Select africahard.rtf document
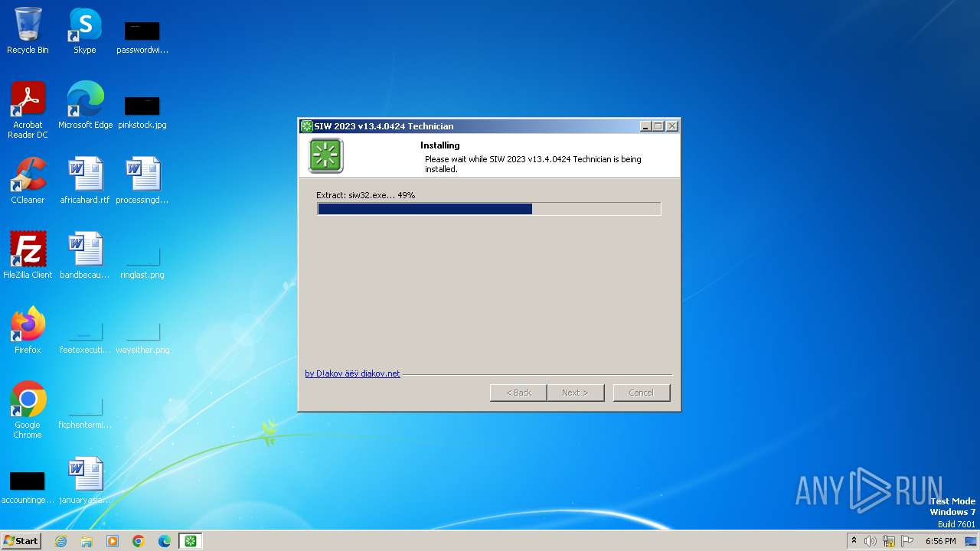 [x=85, y=181]
